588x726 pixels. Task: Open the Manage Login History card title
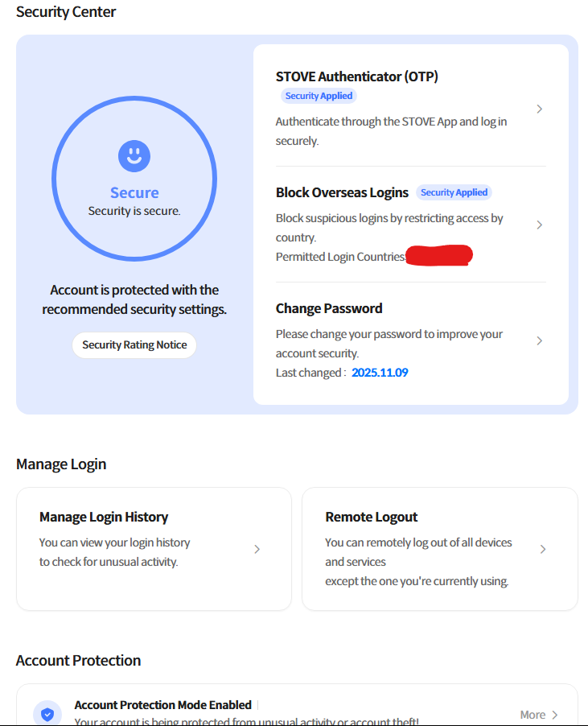point(104,517)
